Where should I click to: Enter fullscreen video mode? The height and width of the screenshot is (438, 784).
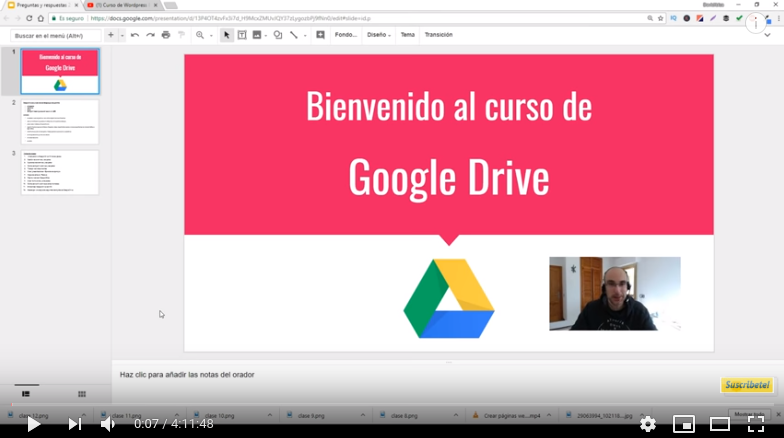[756, 424]
